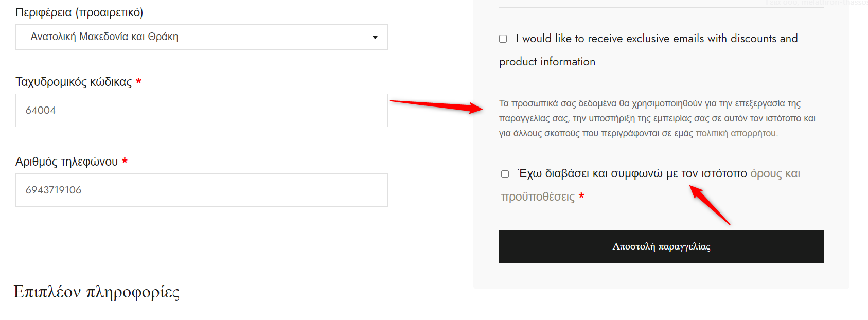Check the terms agreement checkbox
The image size is (868, 320).
505,174
